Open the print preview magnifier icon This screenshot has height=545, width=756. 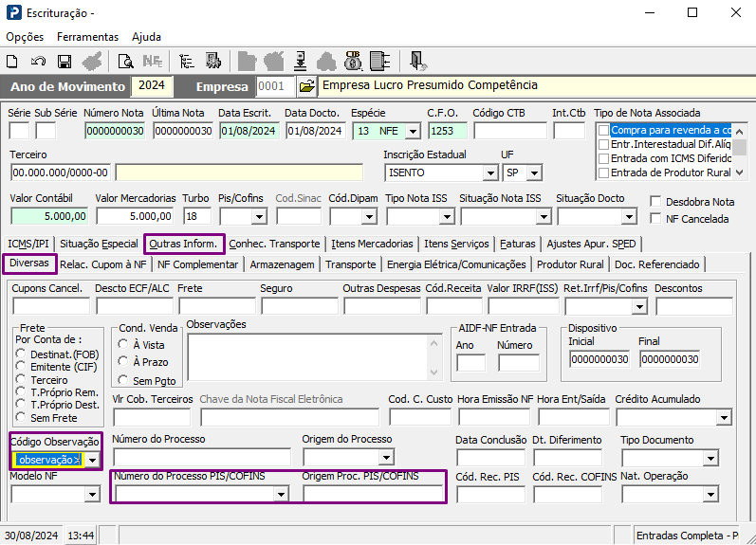coord(125,62)
